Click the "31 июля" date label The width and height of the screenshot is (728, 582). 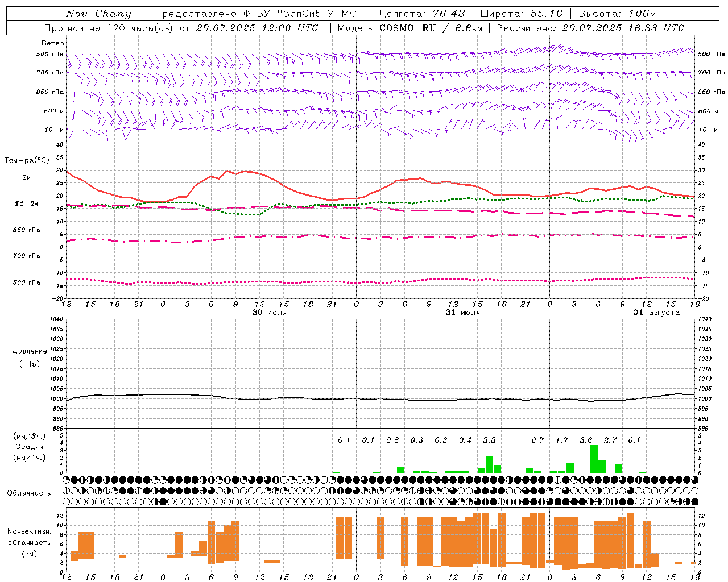[463, 313]
